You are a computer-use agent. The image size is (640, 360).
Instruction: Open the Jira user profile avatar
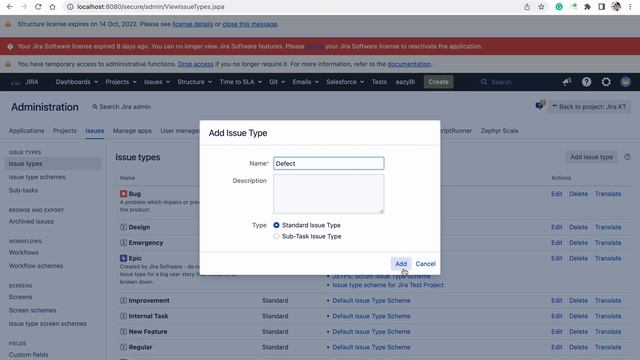pos(626,82)
